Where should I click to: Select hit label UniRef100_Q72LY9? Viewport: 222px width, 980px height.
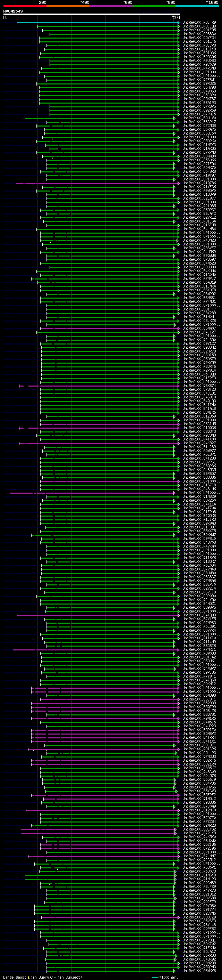click(199, 833)
